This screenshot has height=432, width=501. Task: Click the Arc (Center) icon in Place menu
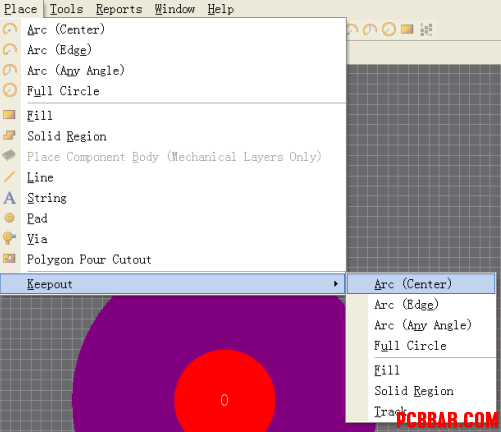coord(10,29)
